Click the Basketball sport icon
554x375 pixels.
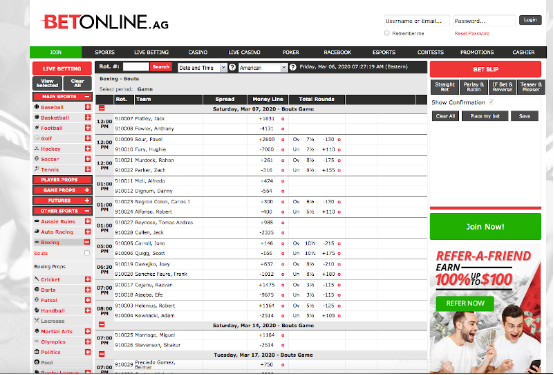pyautogui.click(x=36, y=117)
